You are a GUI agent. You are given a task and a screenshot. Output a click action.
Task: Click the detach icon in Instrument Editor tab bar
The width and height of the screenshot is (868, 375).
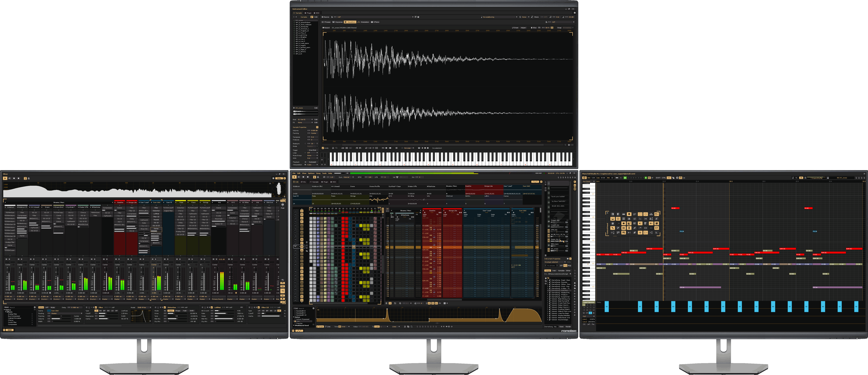(x=575, y=13)
